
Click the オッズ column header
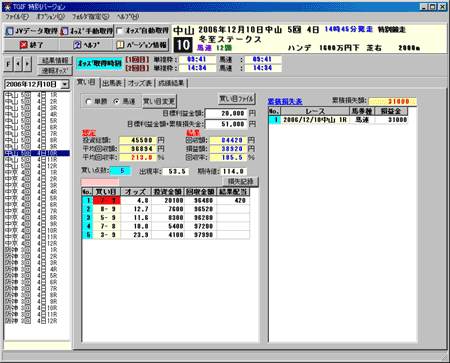(x=136, y=192)
